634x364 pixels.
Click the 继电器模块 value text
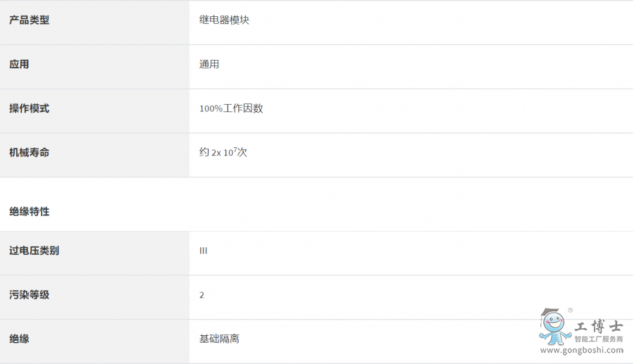(224, 20)
